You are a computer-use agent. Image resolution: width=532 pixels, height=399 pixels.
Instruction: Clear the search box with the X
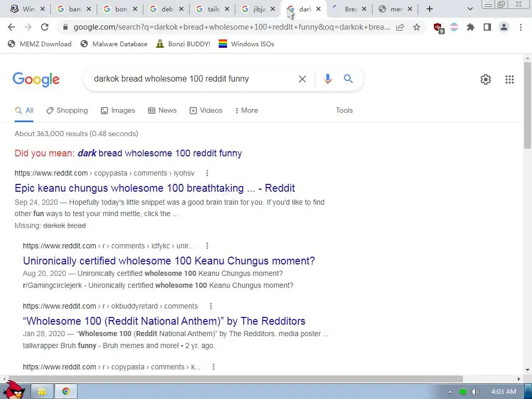(x=302, y=79)
